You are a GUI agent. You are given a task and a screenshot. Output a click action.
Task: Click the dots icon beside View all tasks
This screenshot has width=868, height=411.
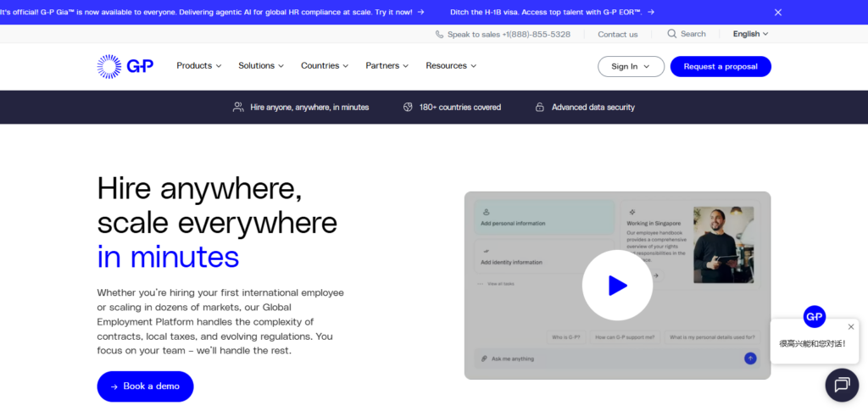[x=480, y=284]
